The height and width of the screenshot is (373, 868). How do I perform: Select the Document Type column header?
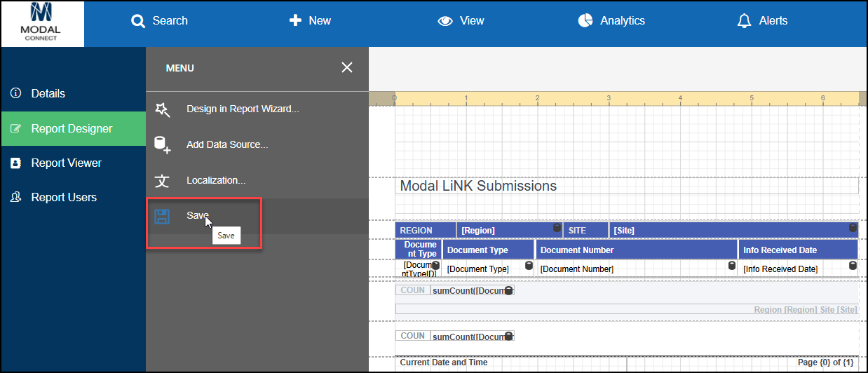point(489,250)
